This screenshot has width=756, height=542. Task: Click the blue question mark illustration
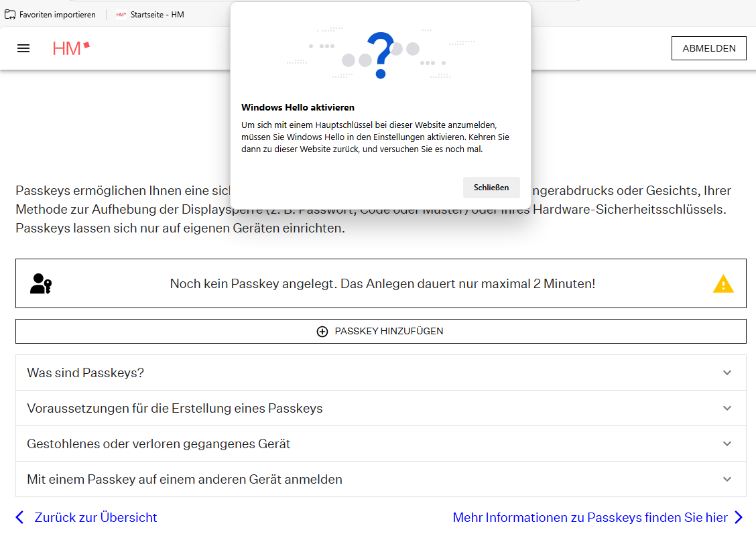point(380,56)
